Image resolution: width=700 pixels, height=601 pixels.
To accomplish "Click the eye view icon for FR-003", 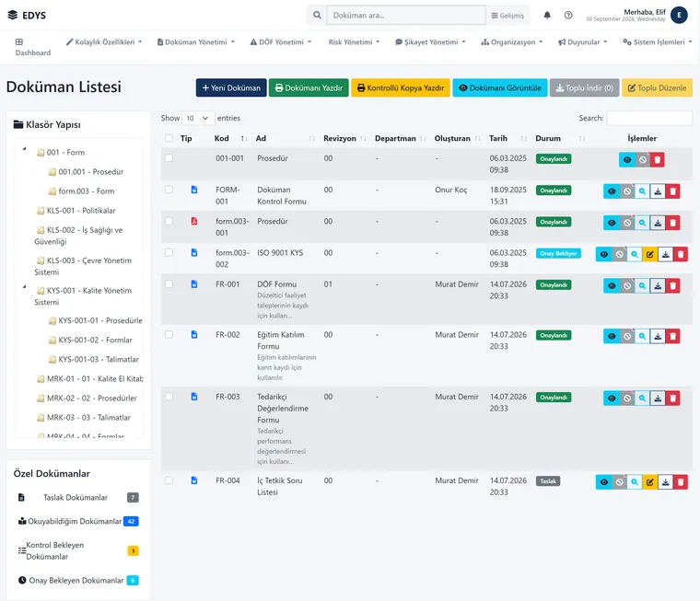I will 612,398.
